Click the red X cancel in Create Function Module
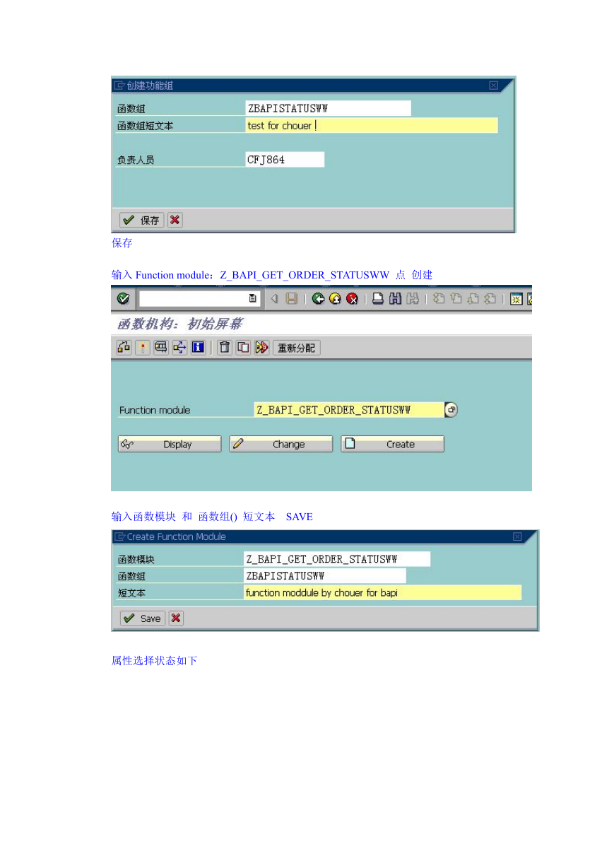 point(176,618)
